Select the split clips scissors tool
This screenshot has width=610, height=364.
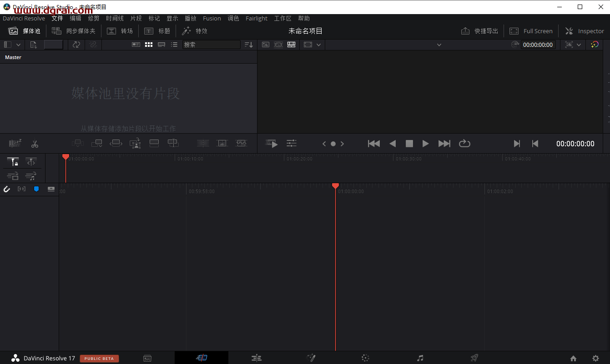tap(35, 144)
